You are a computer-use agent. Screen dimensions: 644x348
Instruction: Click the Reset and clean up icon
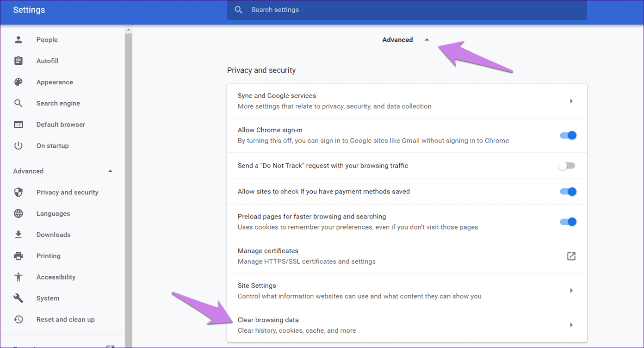tap(19, 319)
